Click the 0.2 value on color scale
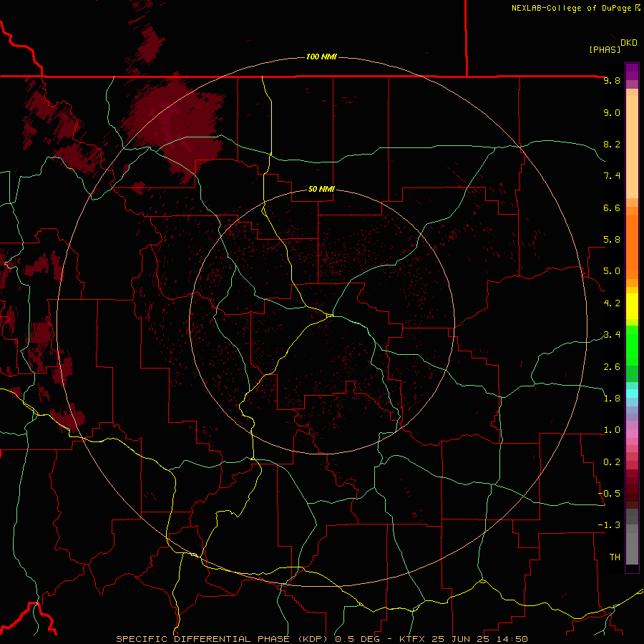Viewport: 644px width, 644px height. [612, 462]
